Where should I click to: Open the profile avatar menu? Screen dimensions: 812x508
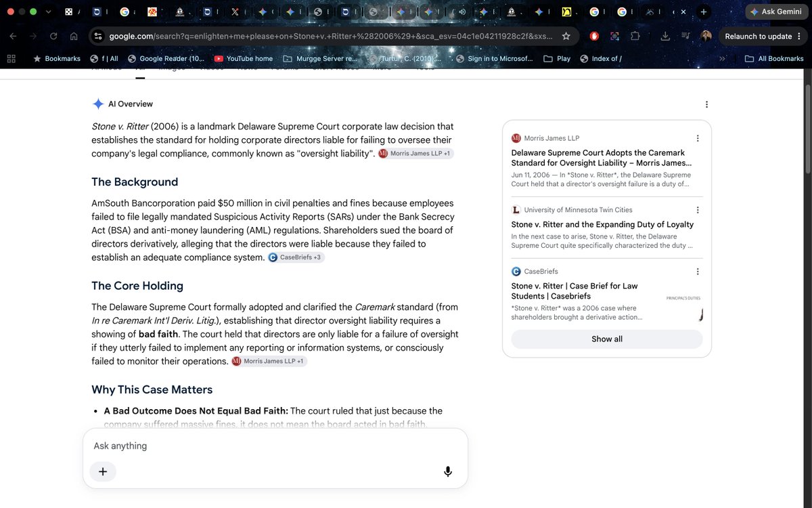coord(706,37)
